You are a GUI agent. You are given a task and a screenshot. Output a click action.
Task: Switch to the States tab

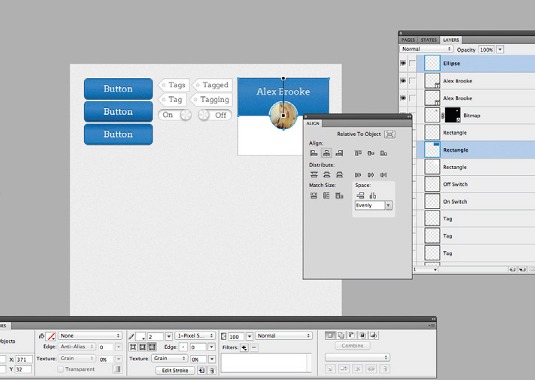click(x=429, y=40)
